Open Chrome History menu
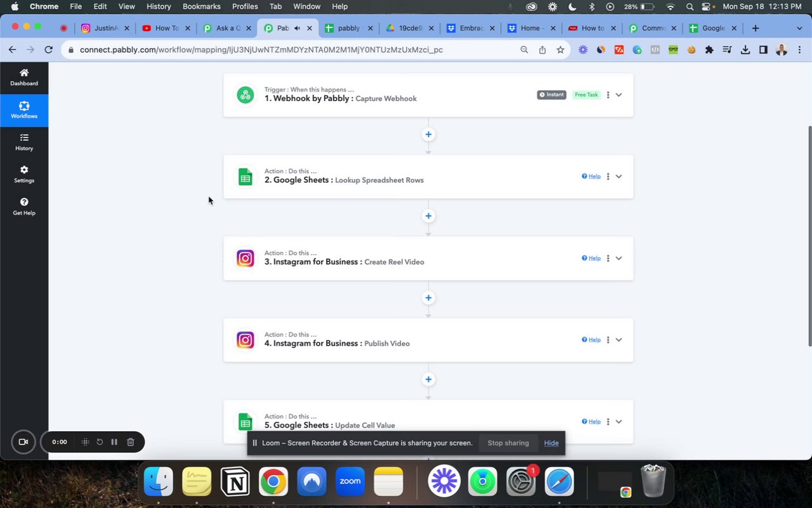Viewport: 812px width, 508px height. [159, 6]
